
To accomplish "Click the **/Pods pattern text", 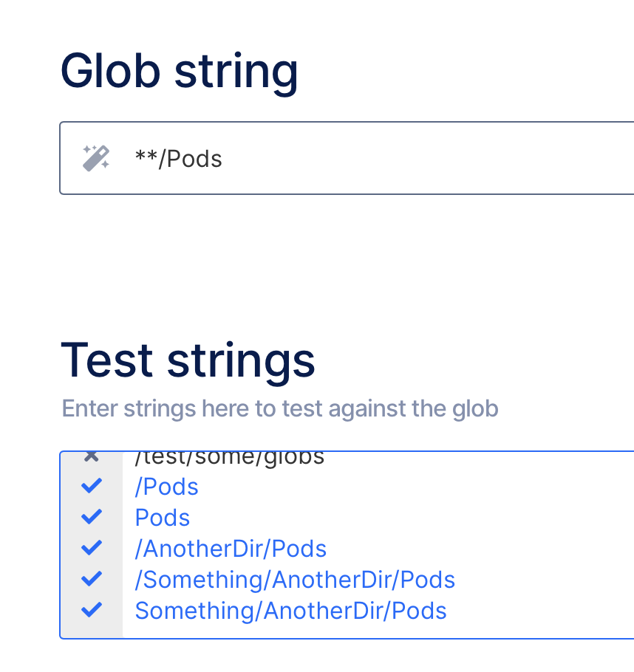I will (x=179, y=159).
